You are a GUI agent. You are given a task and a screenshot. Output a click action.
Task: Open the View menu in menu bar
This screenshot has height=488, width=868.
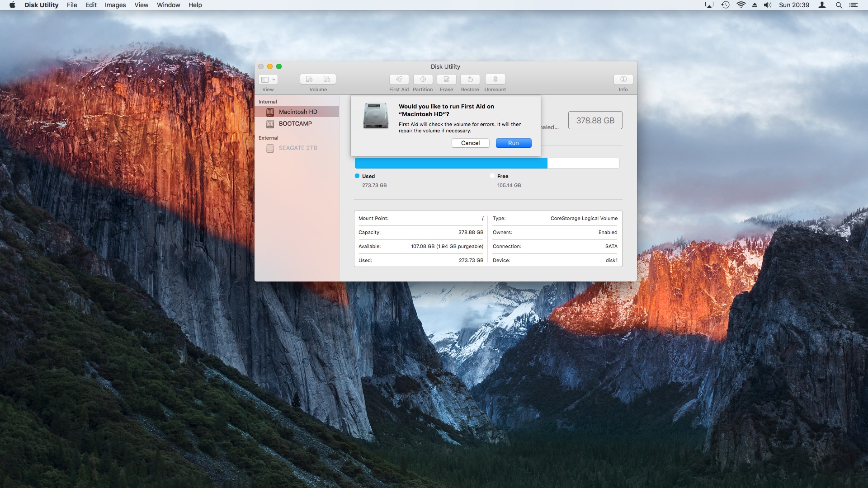141,5
